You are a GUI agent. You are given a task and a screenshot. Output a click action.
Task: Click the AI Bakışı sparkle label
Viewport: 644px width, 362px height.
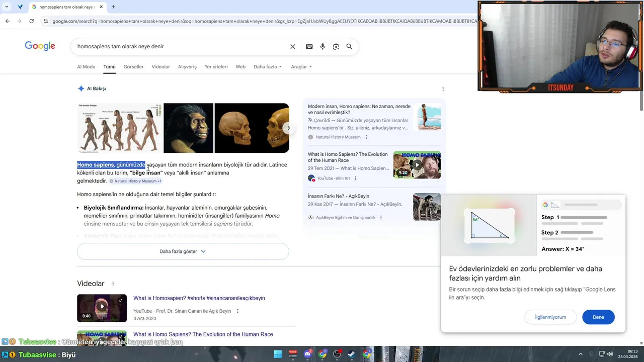click(x=92, y=88)
